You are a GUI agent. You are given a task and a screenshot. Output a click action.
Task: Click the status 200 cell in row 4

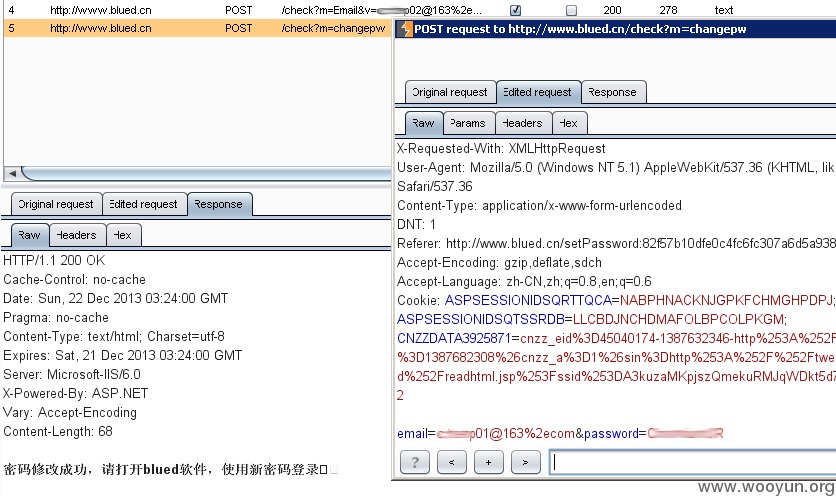(x=612, y=10)
